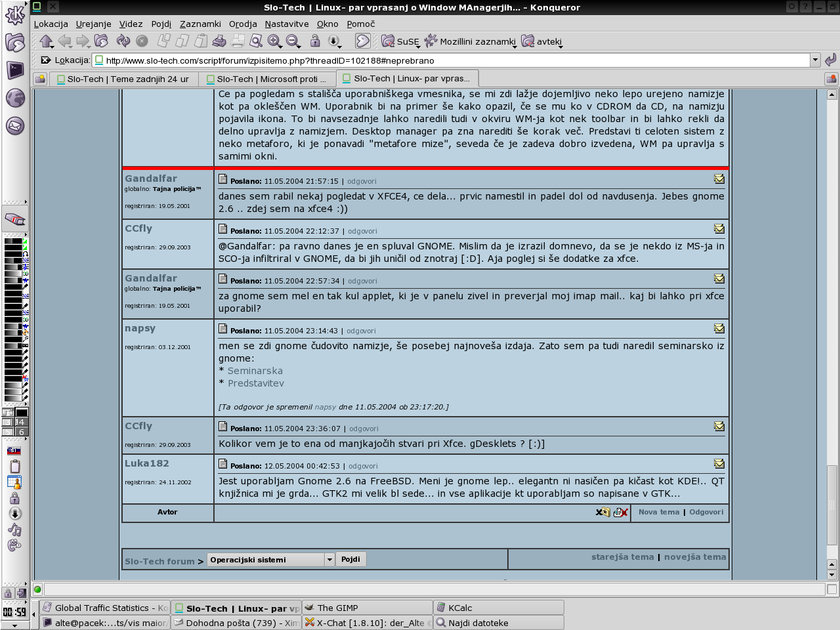Click the Cut toolbar icon

click(164, 41)
